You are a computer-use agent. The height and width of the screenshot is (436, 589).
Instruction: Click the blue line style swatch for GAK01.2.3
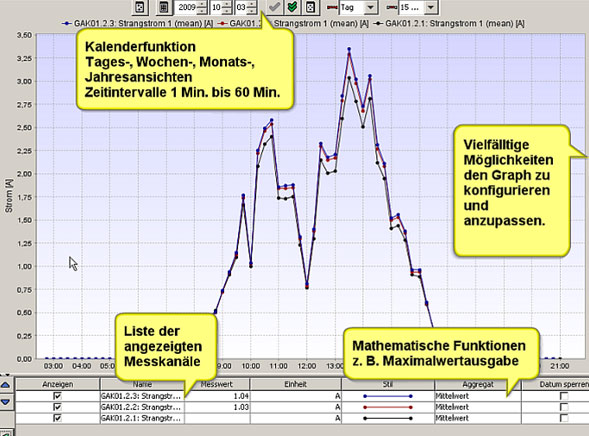click(388, 396)
